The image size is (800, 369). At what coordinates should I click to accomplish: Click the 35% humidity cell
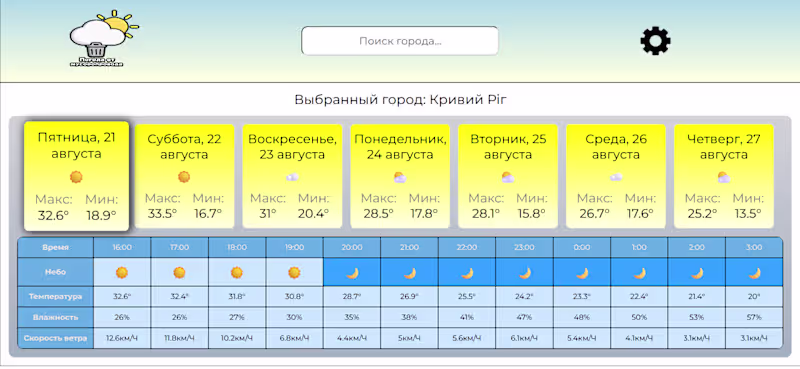click(x=352, y=317)
